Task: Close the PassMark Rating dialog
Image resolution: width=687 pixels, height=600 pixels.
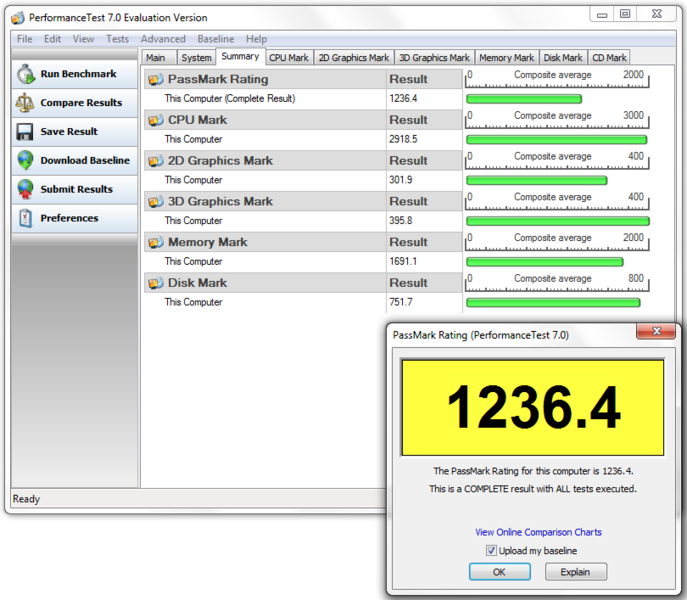Action: (x=656, y=331)
